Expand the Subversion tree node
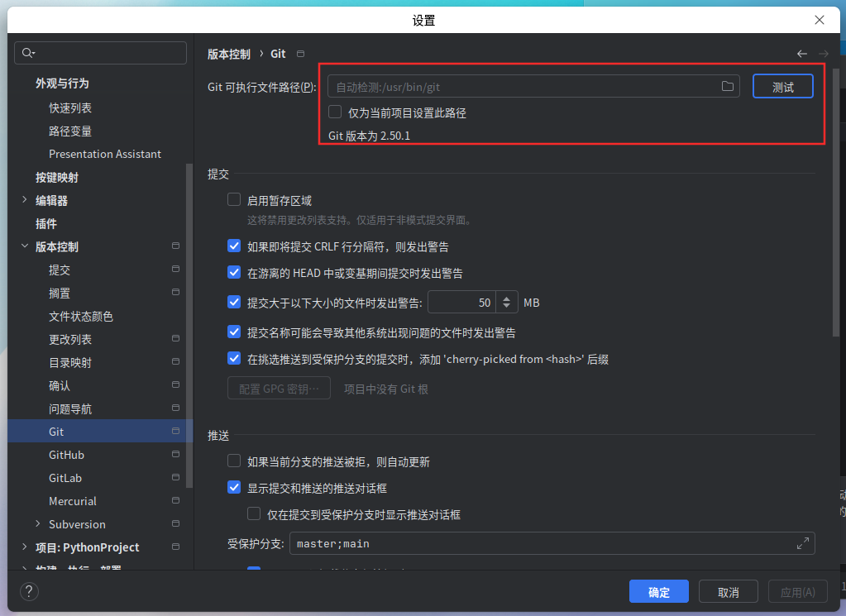This screenshot has width=846, height=616. 37,523
